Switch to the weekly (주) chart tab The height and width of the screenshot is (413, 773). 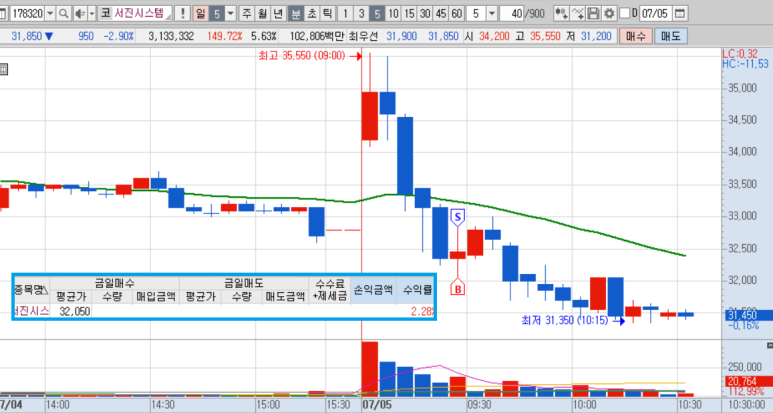[246, 13]
